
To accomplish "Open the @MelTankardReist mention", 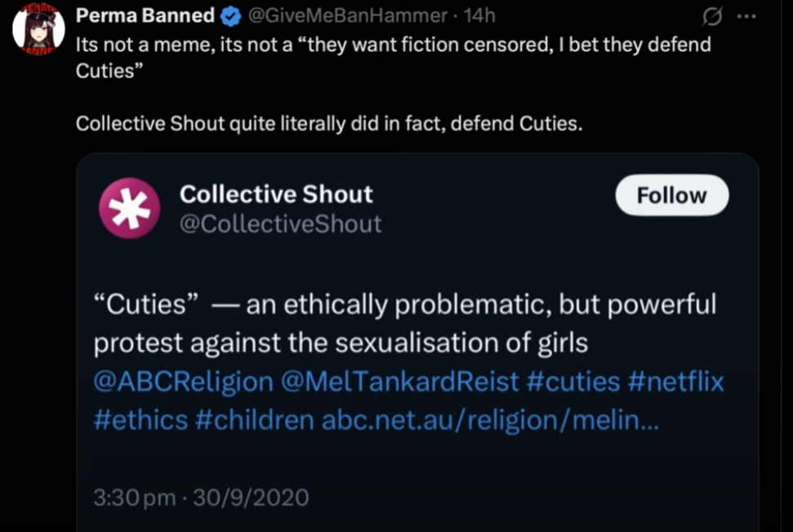I will click(399, 381).
